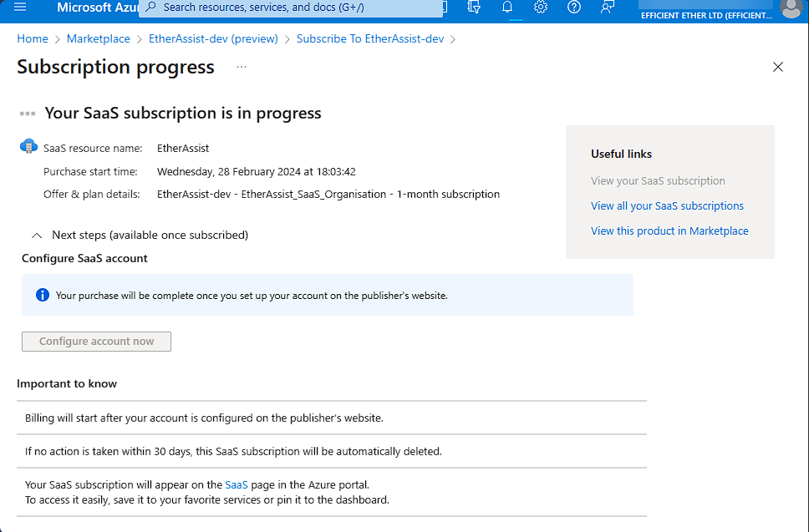This screenshot has width=809, height=532.
Task: Click the Microsoft Azure logo text
Action: (x=98, y=8)
